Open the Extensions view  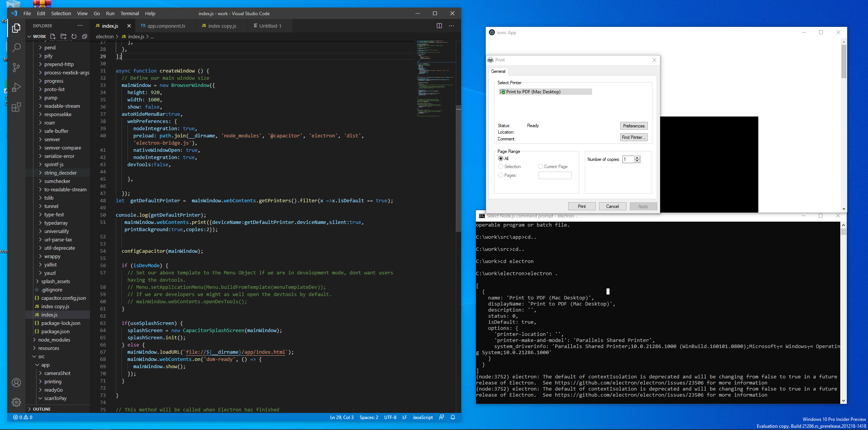coord(16,107)
